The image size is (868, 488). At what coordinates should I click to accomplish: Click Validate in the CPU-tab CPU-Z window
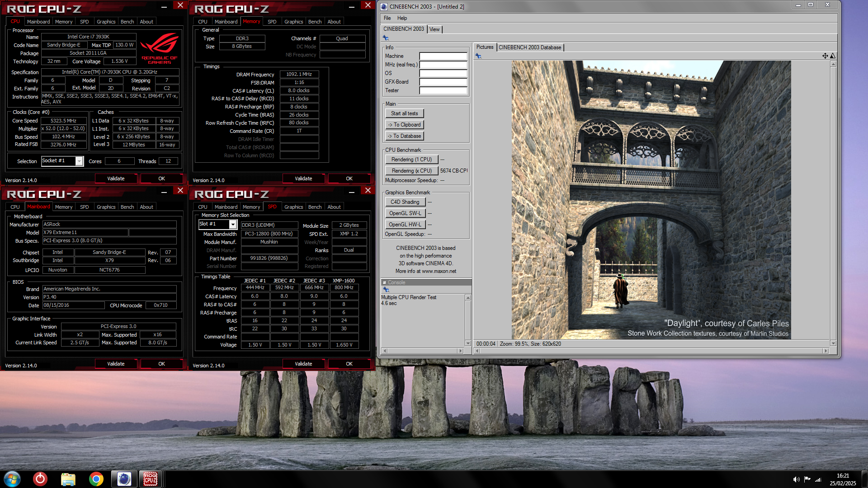[116, 178]
